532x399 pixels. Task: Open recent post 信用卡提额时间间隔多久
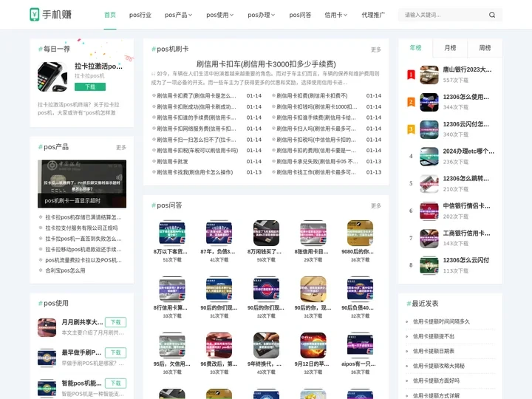click(x=441, y=321)
